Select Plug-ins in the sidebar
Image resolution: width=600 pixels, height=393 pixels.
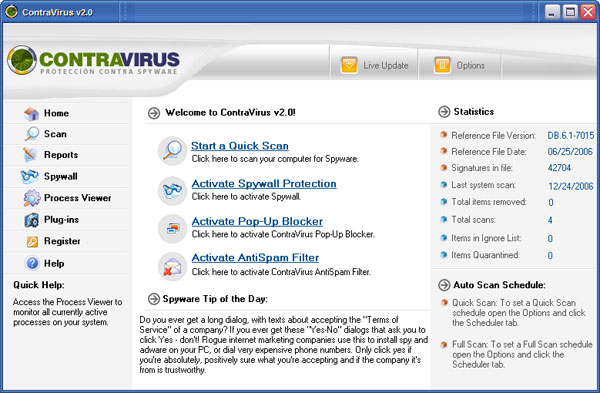(x=61, y=220)
